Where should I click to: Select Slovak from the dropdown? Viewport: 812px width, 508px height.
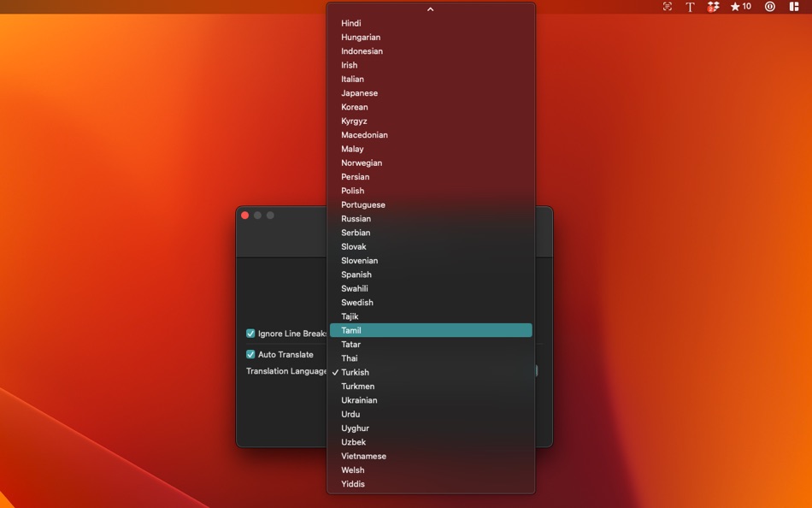tap(431, 247)
